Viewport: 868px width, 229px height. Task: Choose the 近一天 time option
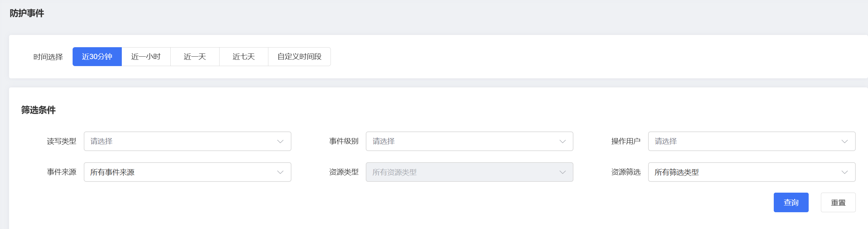tap(195, 57)
